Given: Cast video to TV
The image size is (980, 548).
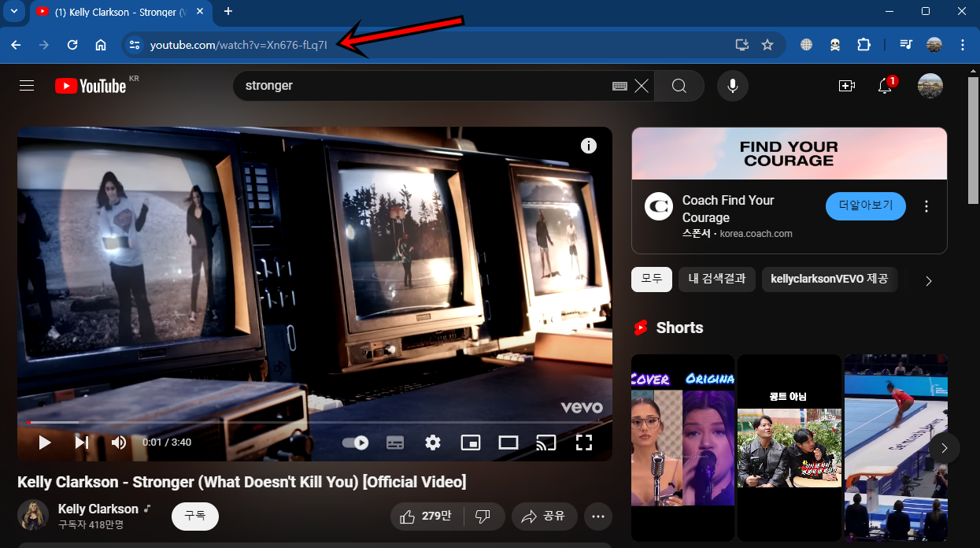Looking at the screenshot, I should [x=546, y=442].
